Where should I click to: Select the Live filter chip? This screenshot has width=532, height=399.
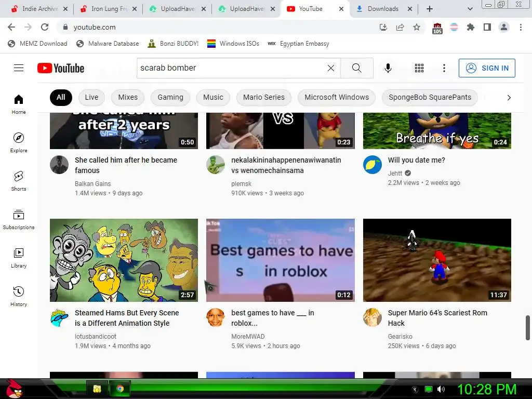click(91, 97)
